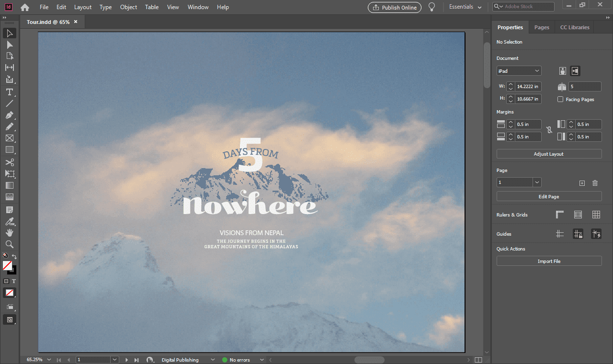Open the Layout menu
The image size is (613, 364).
[83, 7]
